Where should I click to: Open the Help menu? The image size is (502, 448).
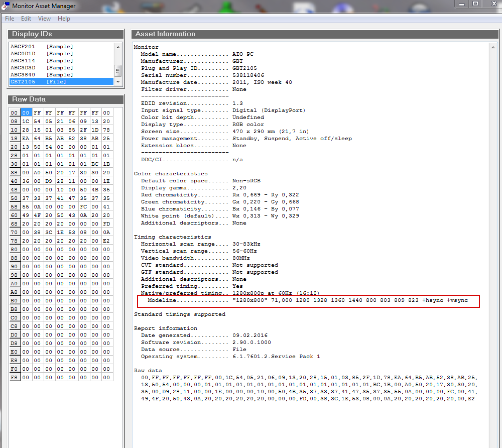pos(64,19)
